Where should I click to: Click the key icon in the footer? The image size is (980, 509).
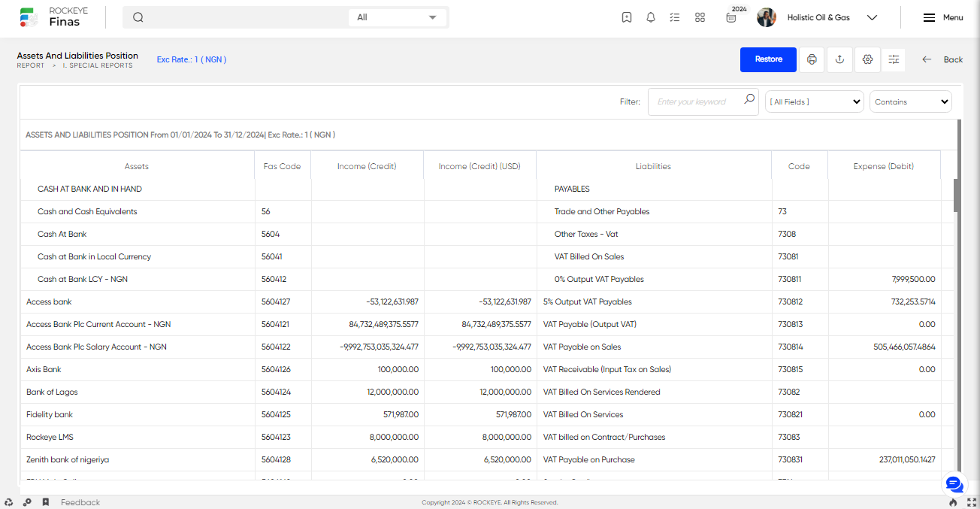(x=27, y=502)
